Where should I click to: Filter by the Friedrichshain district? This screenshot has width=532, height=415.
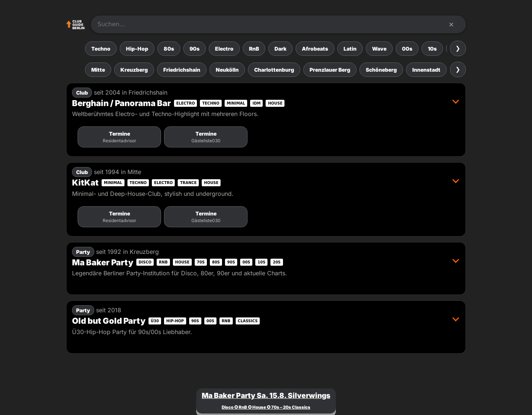[182, 70]
